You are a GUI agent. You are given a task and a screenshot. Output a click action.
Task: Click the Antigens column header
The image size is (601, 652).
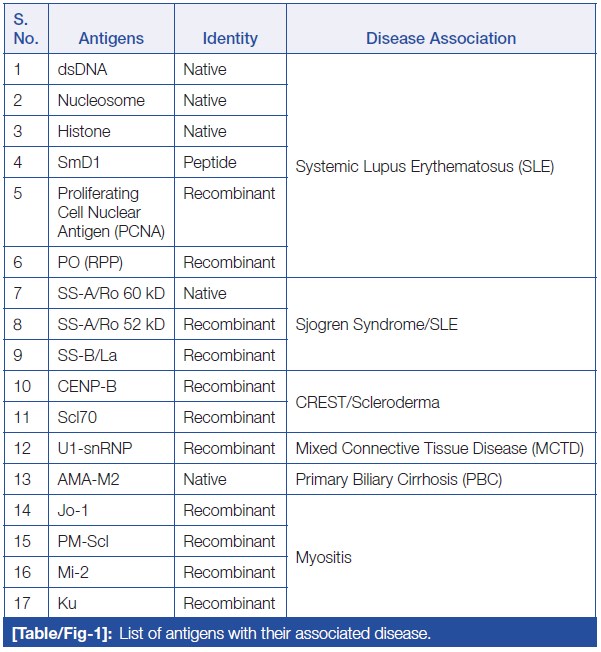click(x=111, y=39)
